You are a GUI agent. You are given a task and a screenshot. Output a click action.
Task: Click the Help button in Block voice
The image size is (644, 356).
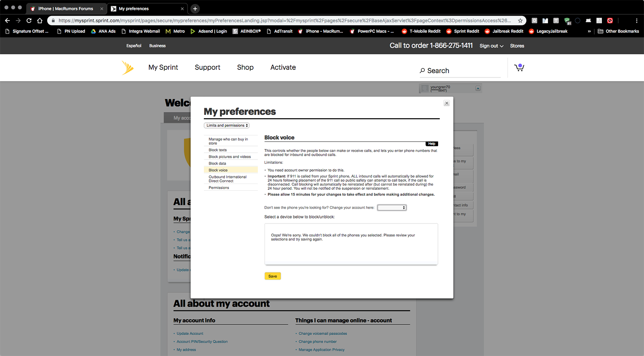pos(432,144)
